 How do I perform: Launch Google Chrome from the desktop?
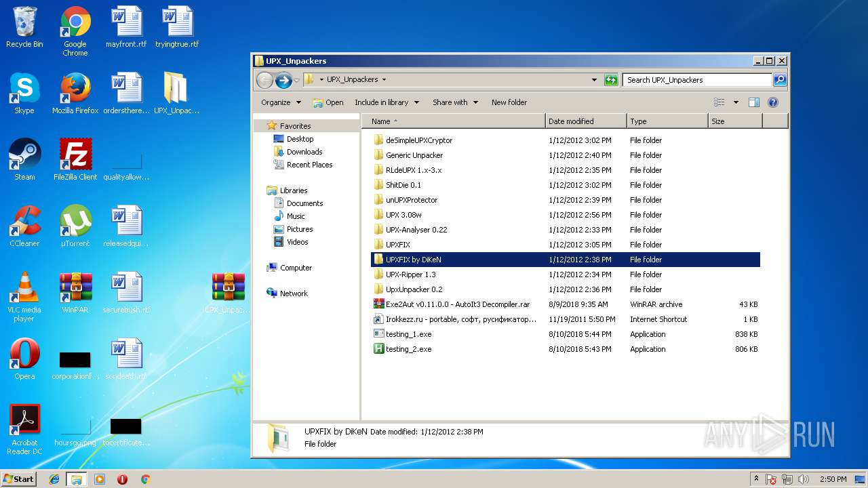pos(75,32)
